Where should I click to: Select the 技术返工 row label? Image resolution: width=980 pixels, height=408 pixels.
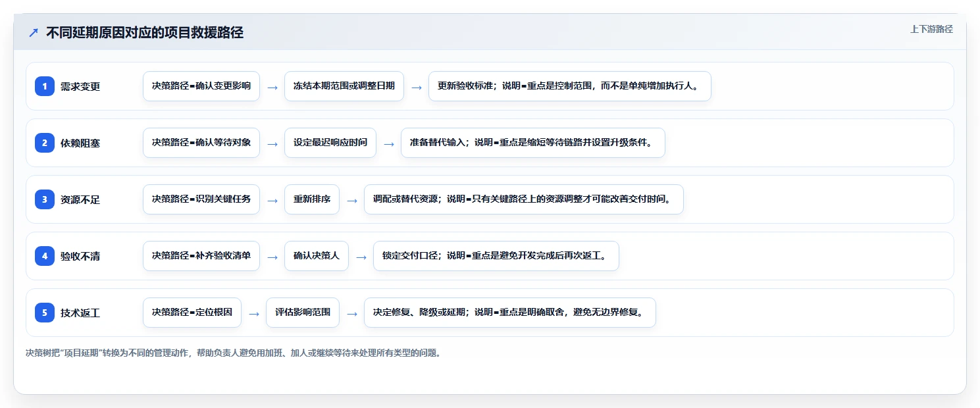coord(80,313)
